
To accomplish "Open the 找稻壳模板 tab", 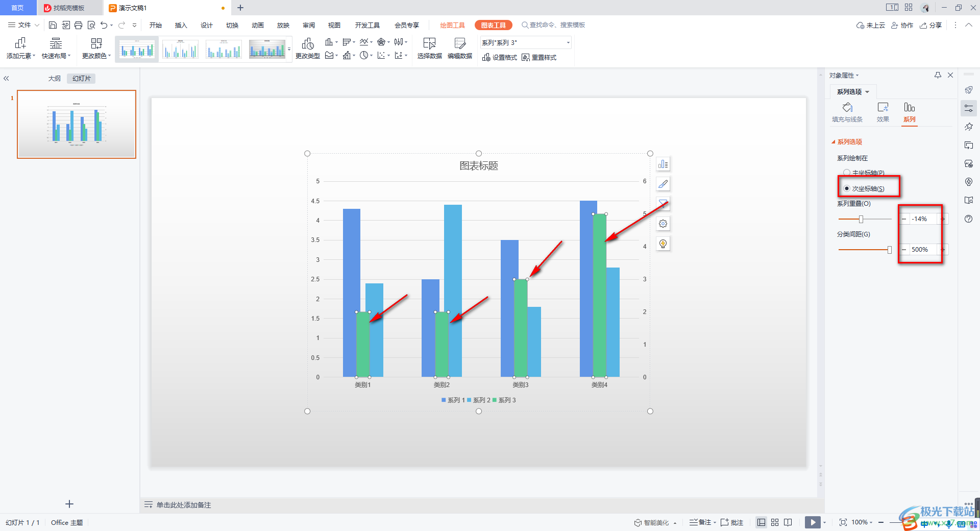I will [69, 8].
